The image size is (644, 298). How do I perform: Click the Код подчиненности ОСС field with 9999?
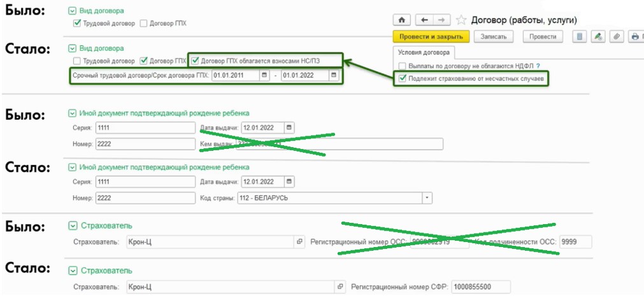point(576,242)
